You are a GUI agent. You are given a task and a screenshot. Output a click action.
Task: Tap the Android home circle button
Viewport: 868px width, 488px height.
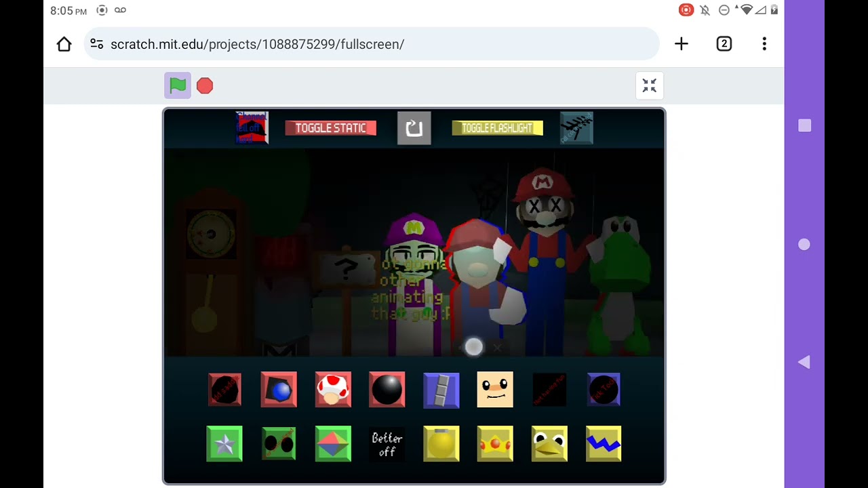804,244
